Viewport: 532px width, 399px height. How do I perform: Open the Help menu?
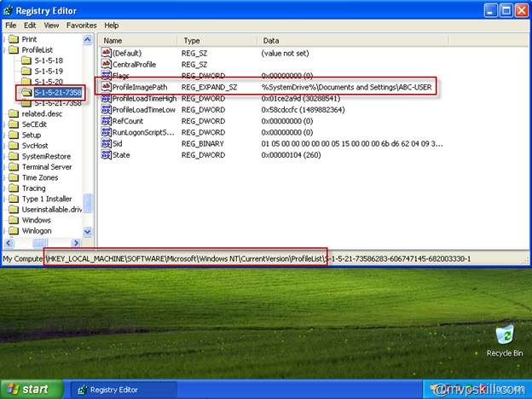coord(112,26)
